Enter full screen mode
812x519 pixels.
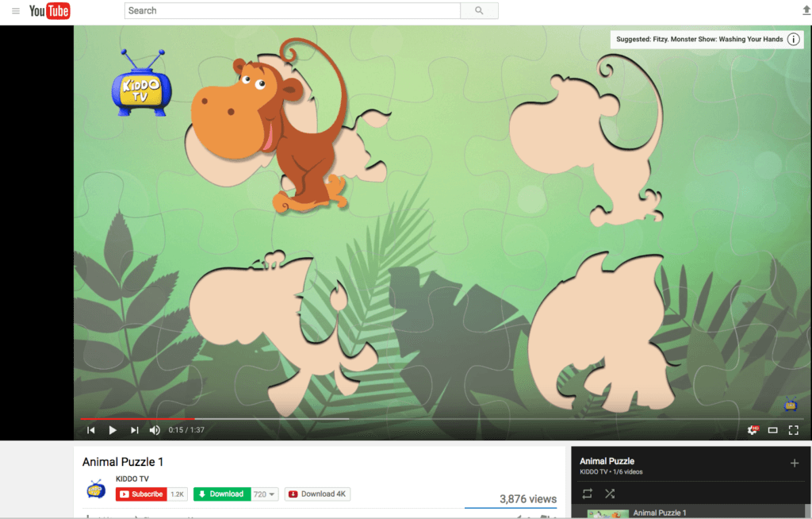pos(793,430)
